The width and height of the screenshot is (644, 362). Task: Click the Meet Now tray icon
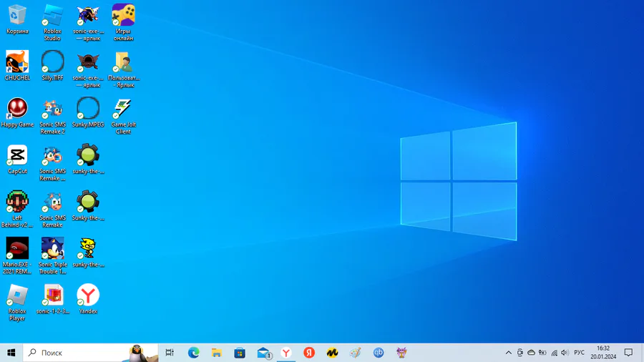tap(520, 353)
